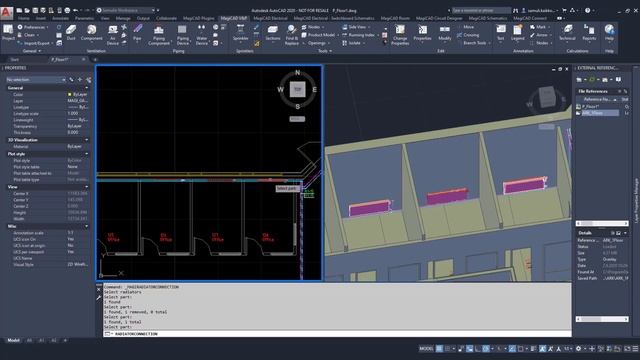Open the Reports tool
Screen dimensions: 640x360
589,33
